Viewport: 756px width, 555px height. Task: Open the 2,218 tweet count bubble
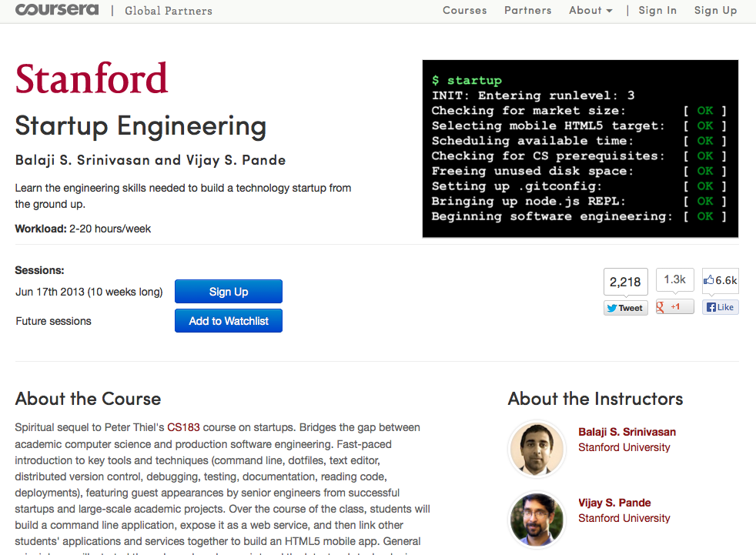(625, 282)
